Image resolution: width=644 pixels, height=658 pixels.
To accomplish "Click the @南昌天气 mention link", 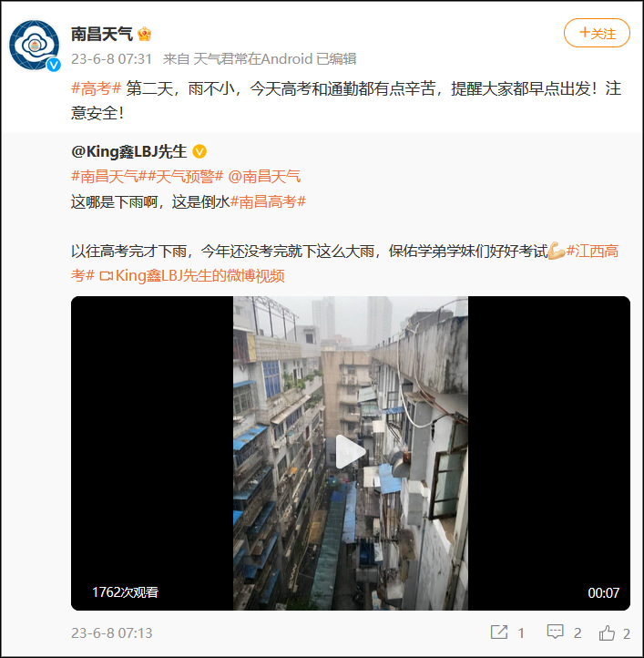I will click(x=264, y=176).
